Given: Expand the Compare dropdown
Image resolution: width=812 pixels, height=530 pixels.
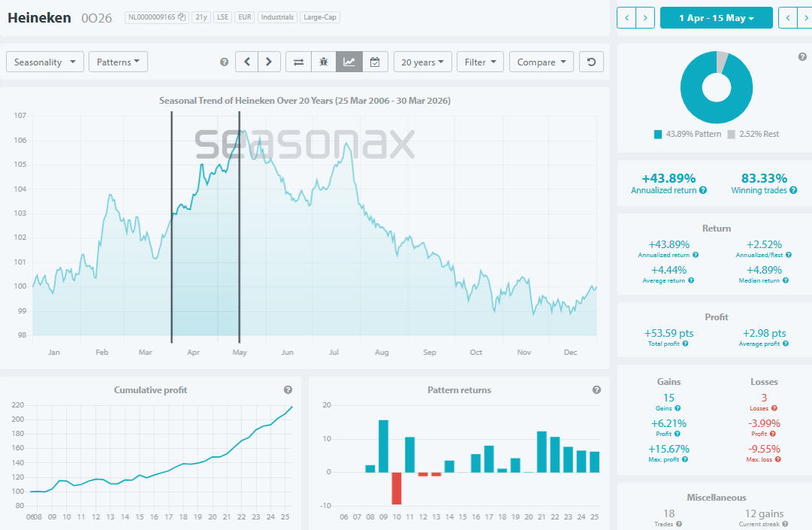Looking at the screenshot, I should [542, 62].
